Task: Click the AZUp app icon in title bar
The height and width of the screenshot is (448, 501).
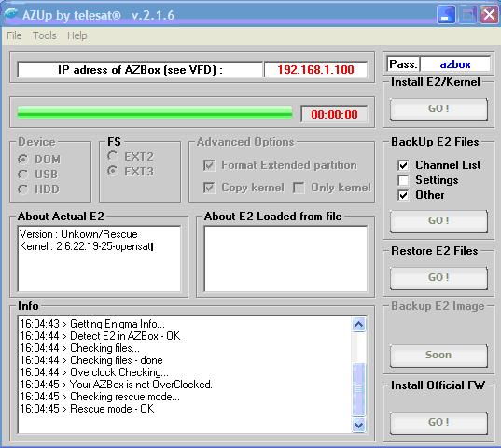Action: click(11, 14)
